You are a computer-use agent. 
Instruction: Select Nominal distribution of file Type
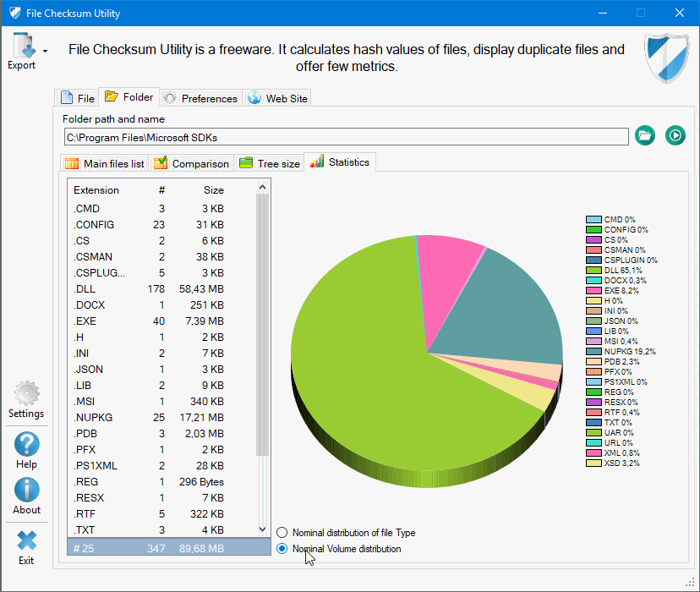pos(282,533)
